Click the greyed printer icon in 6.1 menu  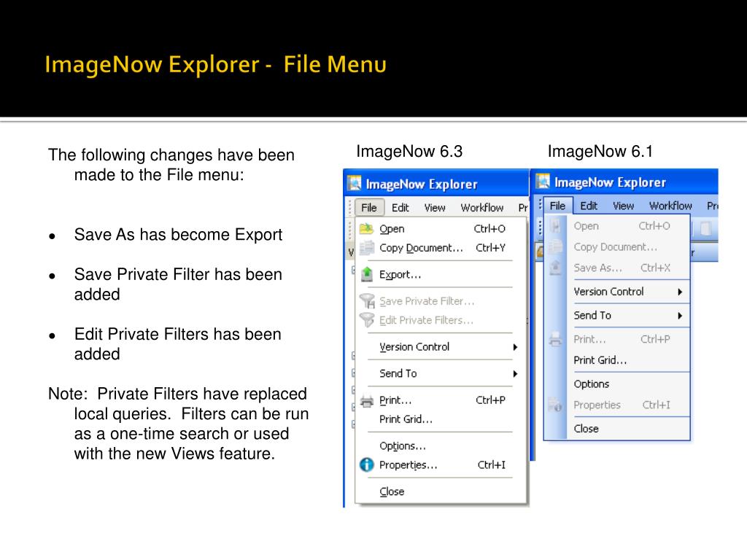click(x=555, y=339)
